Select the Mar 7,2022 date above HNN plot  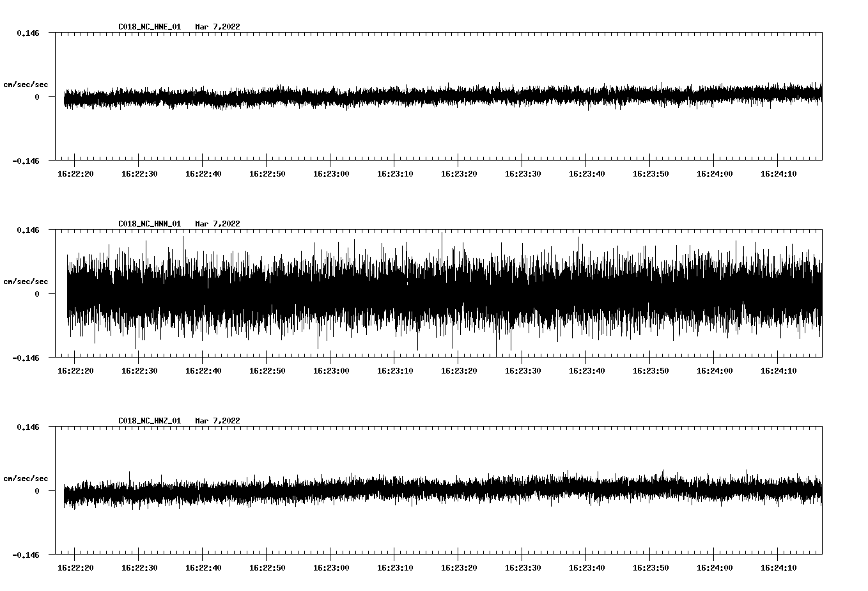(218, 224)
